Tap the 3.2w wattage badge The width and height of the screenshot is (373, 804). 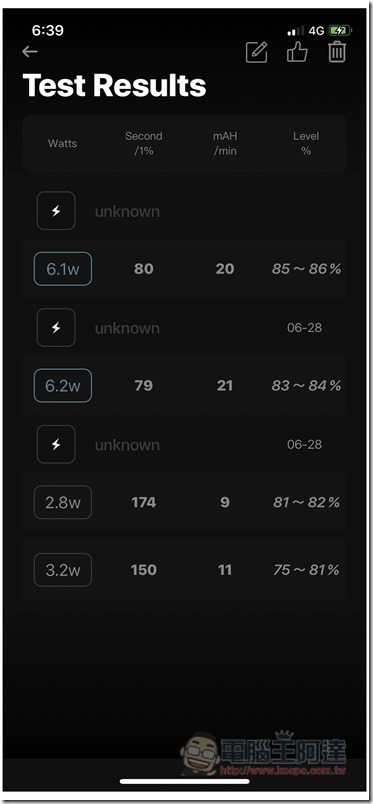63,570
